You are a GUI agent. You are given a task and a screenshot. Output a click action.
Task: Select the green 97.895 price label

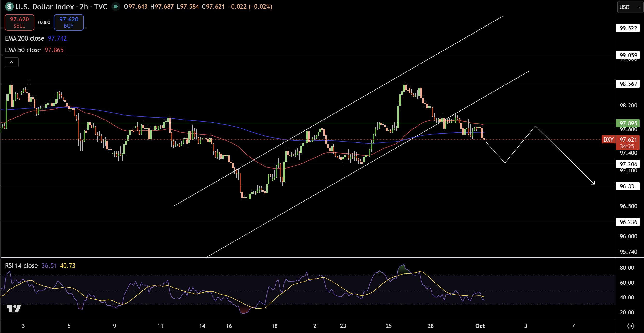(628, 123)
